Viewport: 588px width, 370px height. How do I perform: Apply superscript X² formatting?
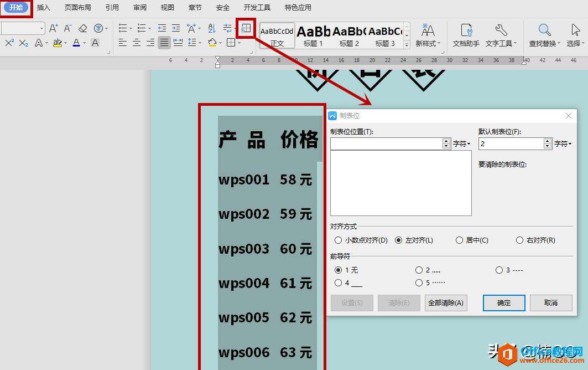(x=9, y=43)
